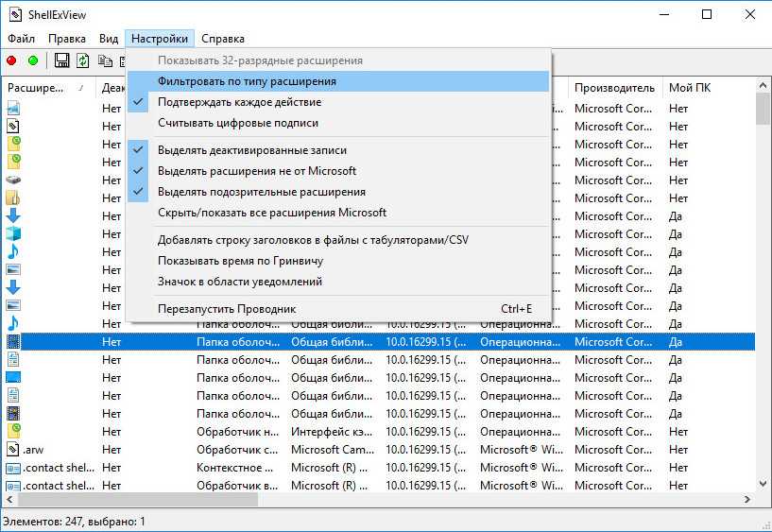Viewport: 772px width, 532px height.
Task: Click the red disable-extension circle icon
Action: pos(11,60)
